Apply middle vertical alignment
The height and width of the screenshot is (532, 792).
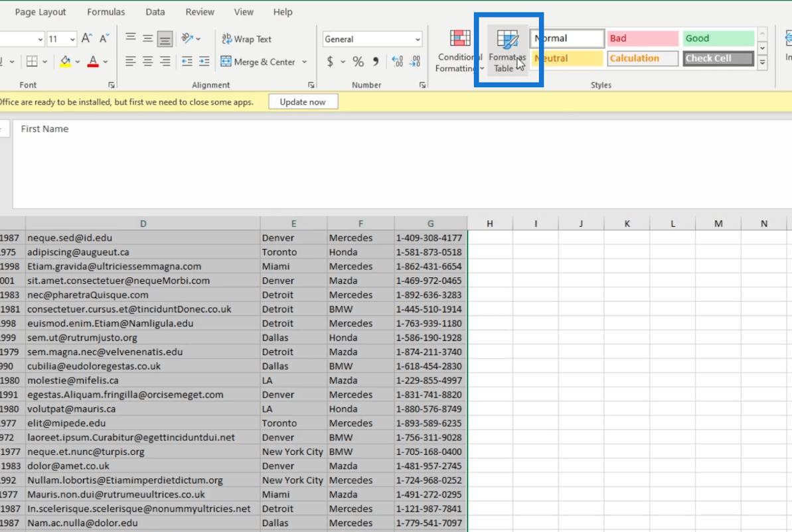tap(147, 38)
